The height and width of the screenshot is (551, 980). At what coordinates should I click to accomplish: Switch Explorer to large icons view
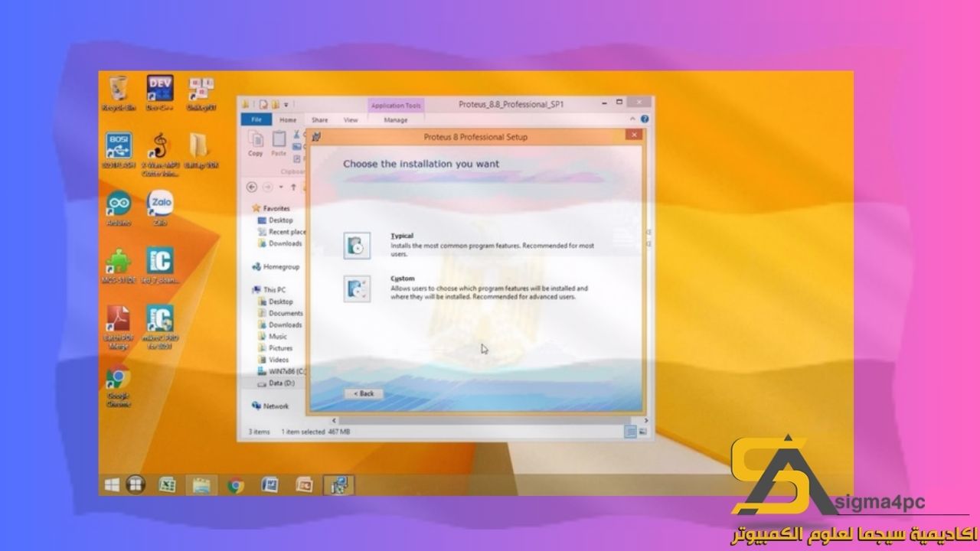[x=642, y=432]
